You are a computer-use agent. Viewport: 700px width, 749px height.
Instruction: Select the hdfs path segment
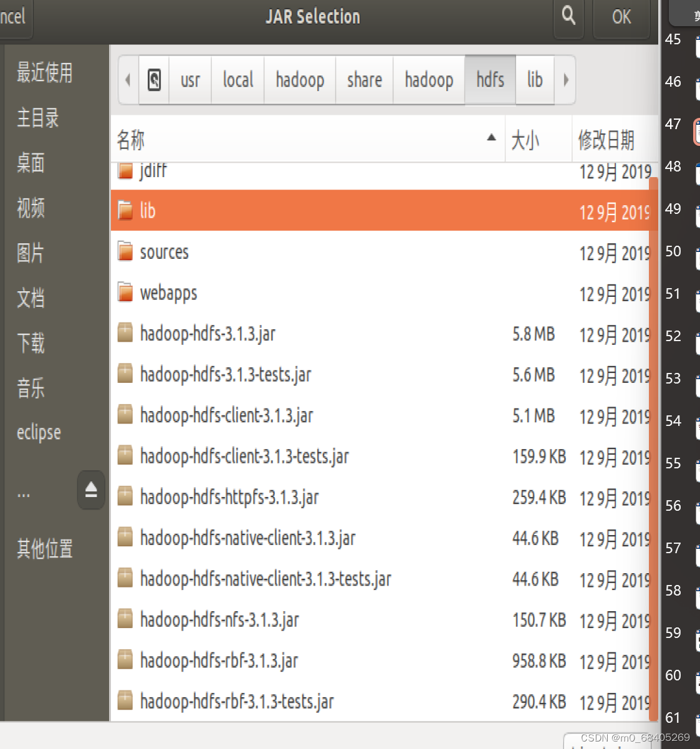point(490,80)
